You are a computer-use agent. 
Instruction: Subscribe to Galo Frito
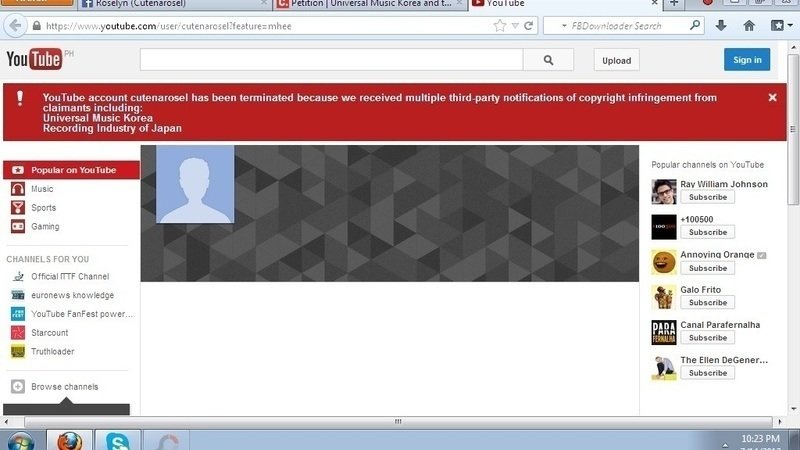tap(708, 303)
